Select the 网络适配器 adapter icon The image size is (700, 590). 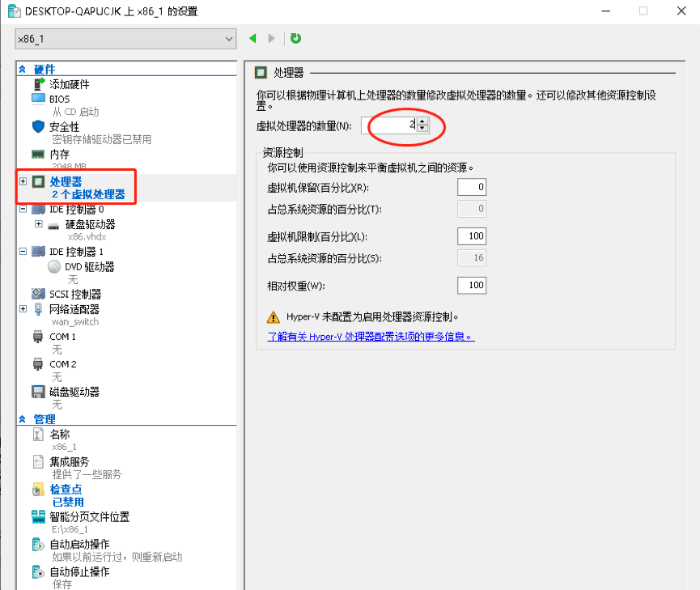(38, 309)
